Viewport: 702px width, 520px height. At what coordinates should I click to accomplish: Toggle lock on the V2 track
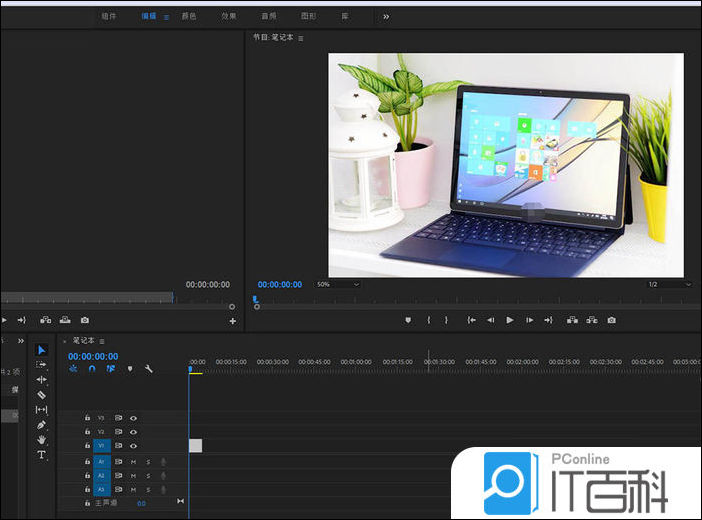click(x=88, y=432)
